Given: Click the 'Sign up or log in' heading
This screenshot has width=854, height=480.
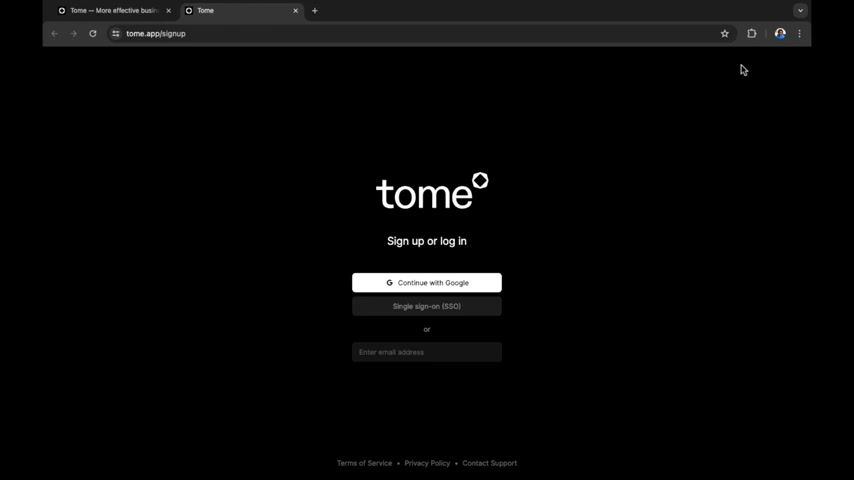Looking at the screenshot, I should (426, 241).
